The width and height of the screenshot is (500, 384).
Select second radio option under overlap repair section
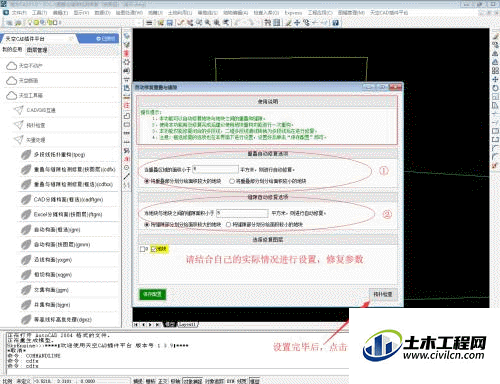pos(232,181)
